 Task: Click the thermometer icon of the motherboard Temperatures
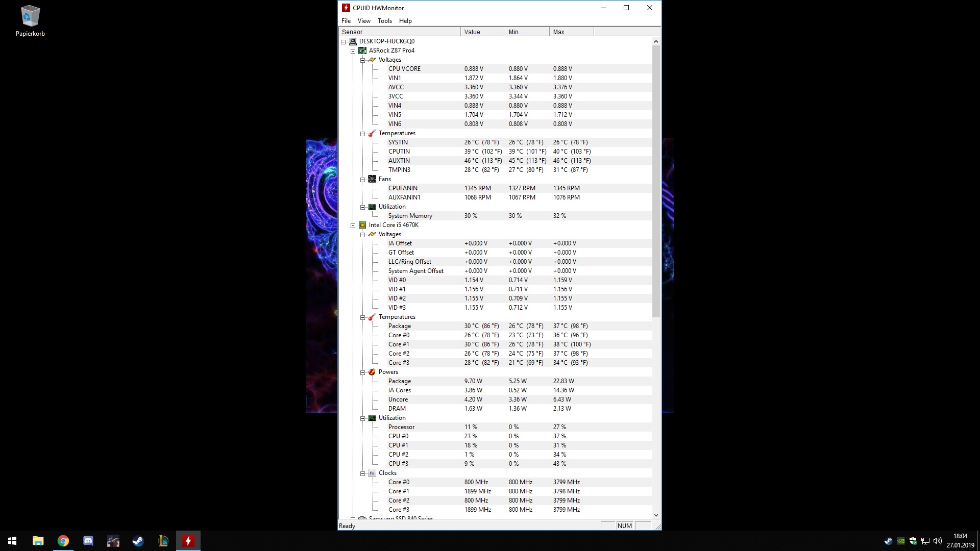(x=372, y=133)
